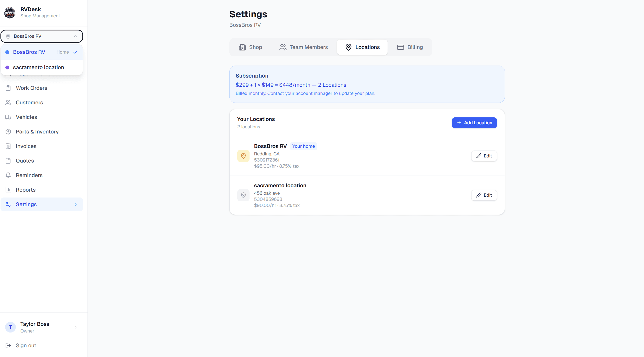Click the Team Members people icon
Image resolution: width=644 pixels, height=357 pixels.
pyautogui.click(x=283, y=47)
